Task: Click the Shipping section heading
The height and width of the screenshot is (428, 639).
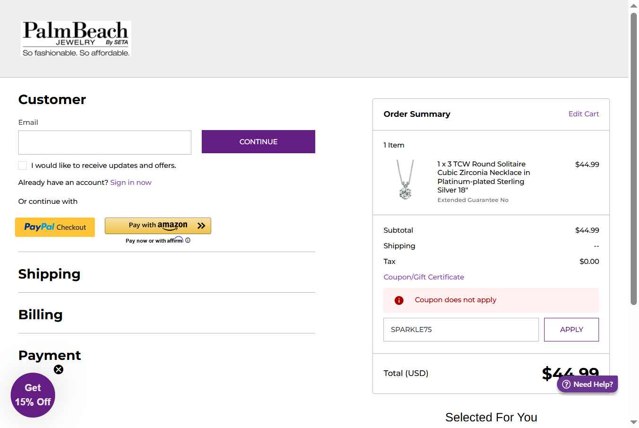Action: 49,274
